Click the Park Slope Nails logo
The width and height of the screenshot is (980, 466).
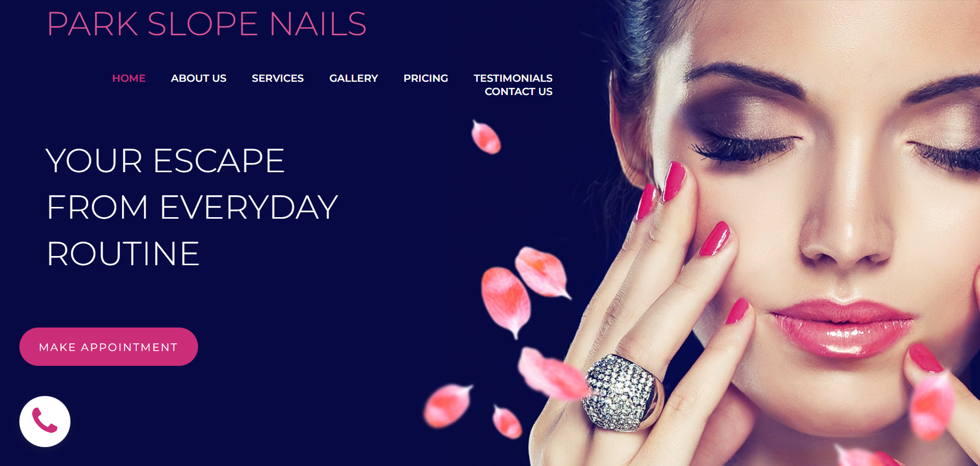coord(207,24)
